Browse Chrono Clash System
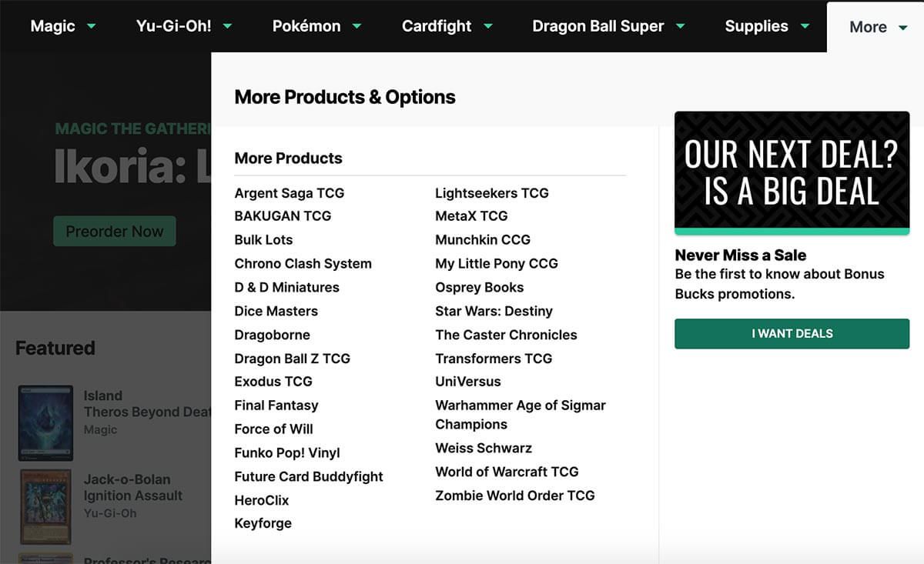This screenshot has width=924, height=564. point(303,264)
